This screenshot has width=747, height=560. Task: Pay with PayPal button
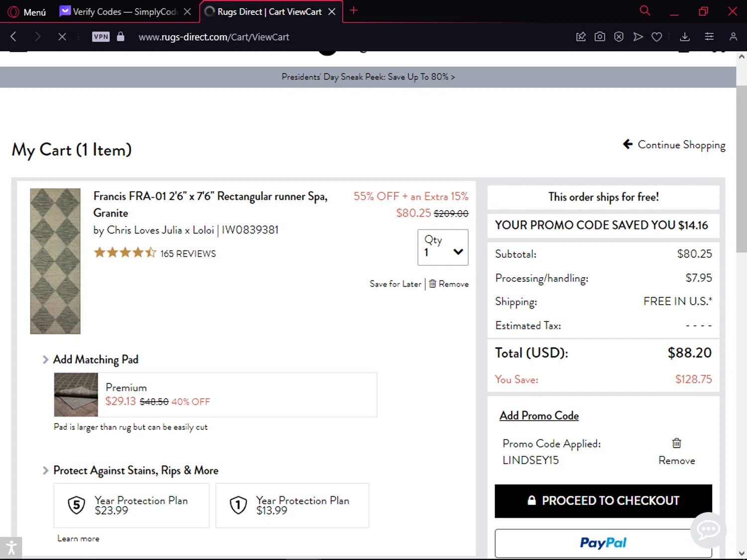click(x=603, y=543)
